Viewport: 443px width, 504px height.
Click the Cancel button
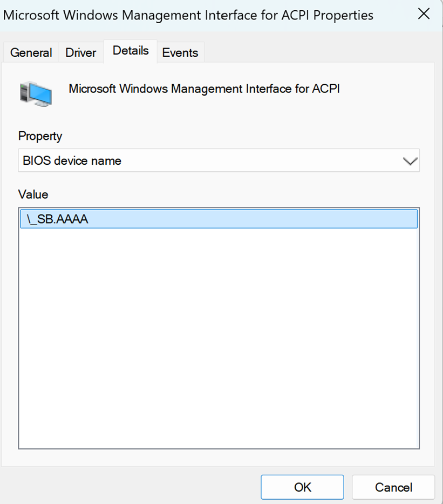pos(393,487)
